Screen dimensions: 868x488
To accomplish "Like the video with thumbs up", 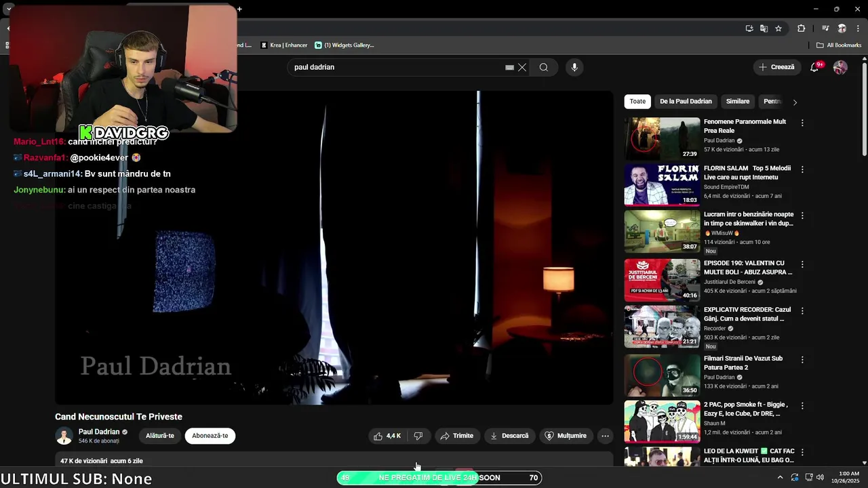I will click(387, 436).
